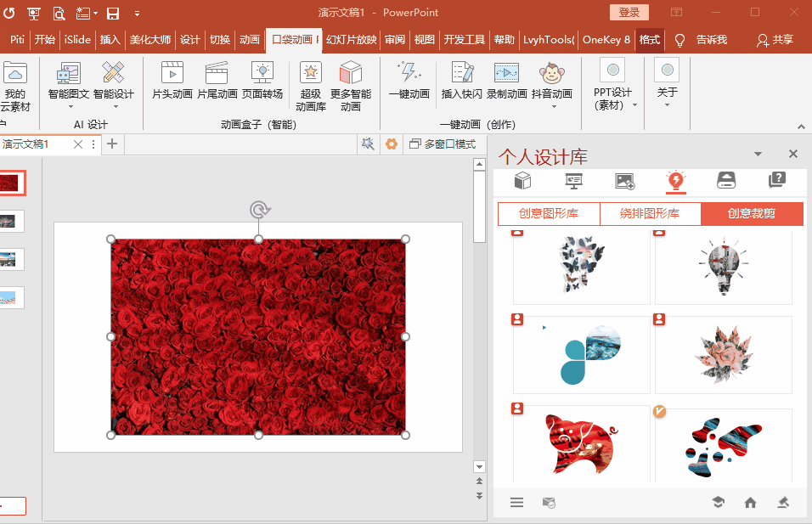Click the orange gear settings toggle

(391, 144)
